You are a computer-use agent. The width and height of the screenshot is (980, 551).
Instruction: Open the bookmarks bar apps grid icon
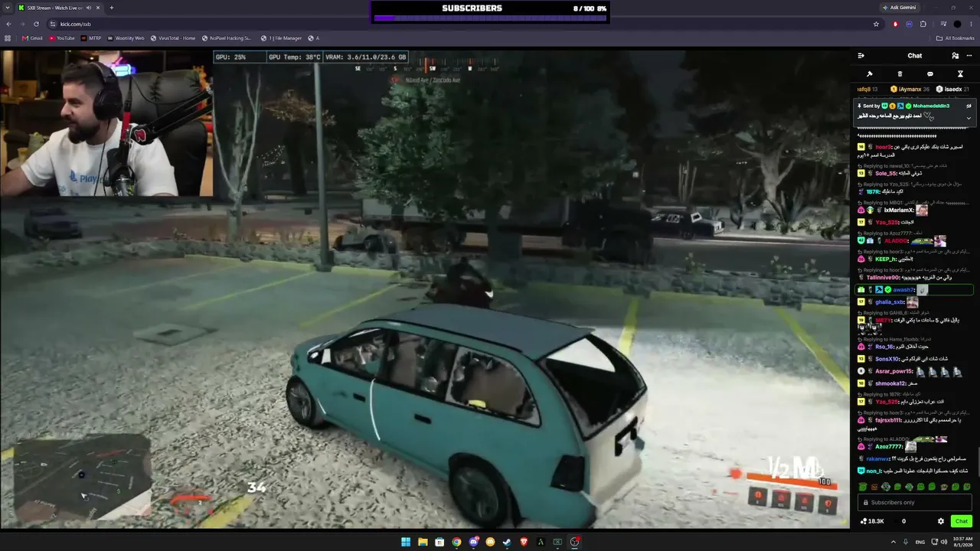(8, 38)
